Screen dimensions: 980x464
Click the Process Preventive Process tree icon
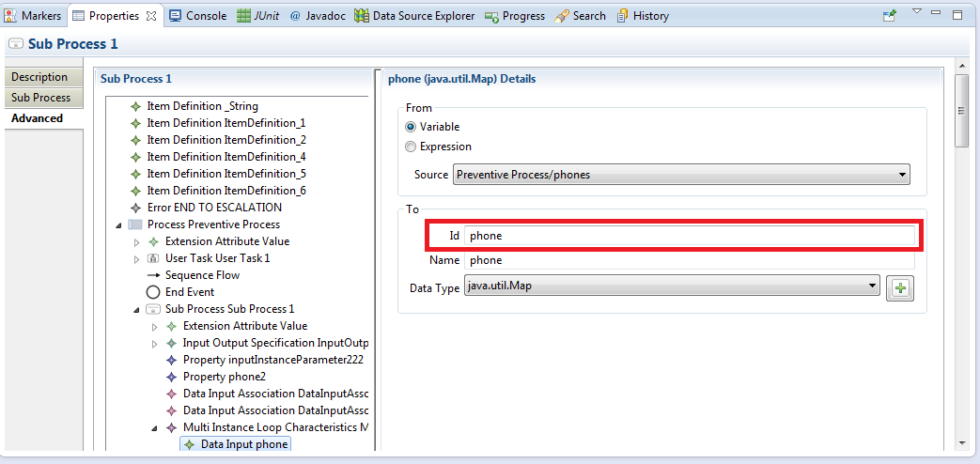tap(134, 224)
